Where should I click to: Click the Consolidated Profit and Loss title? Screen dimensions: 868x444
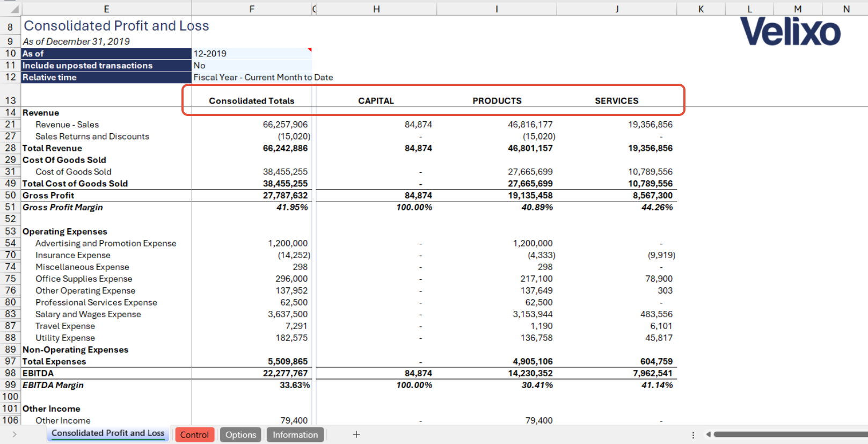click(116, 26)
